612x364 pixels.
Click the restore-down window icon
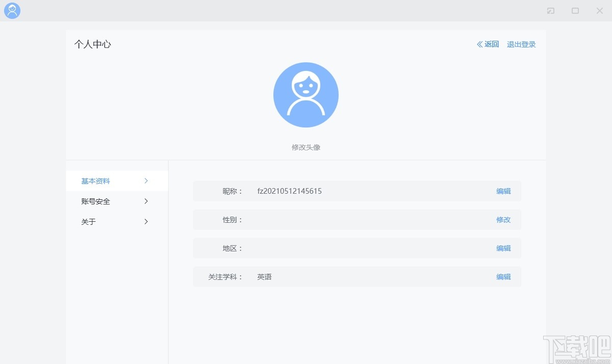tap(550, 10)
